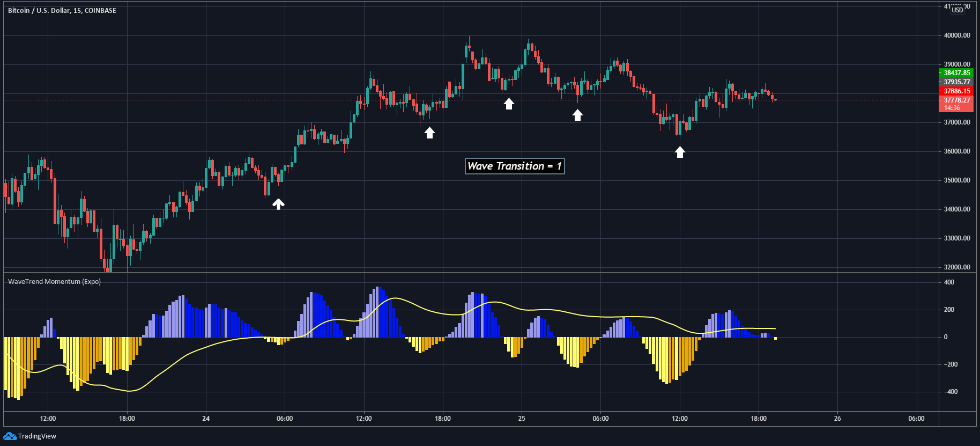Click the 14:36 countdown price tag
This screenshot has width=980, height=446.
[952, 108]
